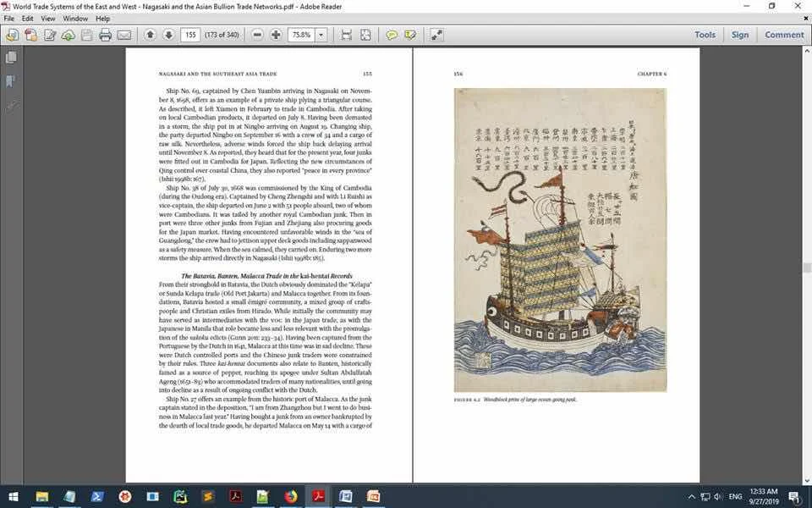Switch to Read Mode expand icon
Image resolution: width=812 pixels, height=508 pixels.
[x=437, y=35]
